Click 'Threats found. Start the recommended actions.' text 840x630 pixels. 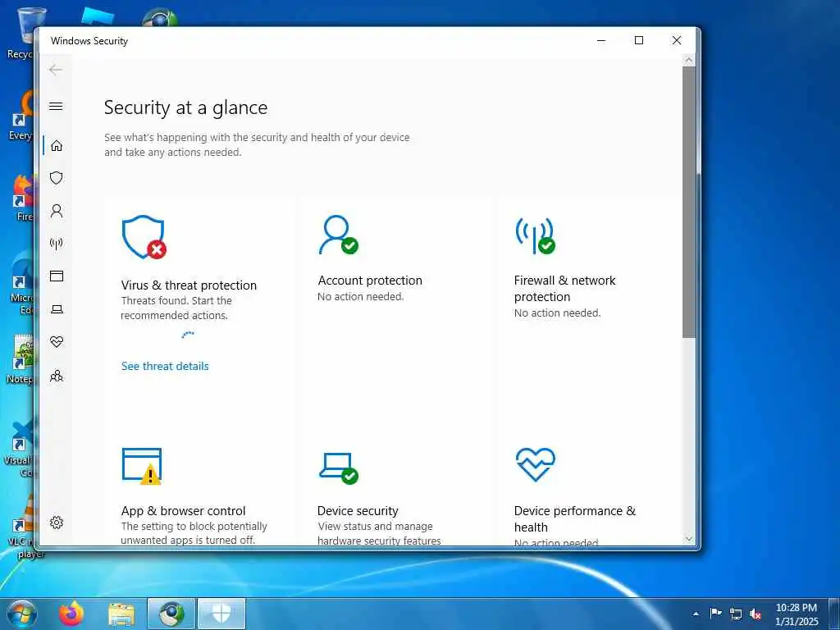pyautogui.click(x=176, y=308)
